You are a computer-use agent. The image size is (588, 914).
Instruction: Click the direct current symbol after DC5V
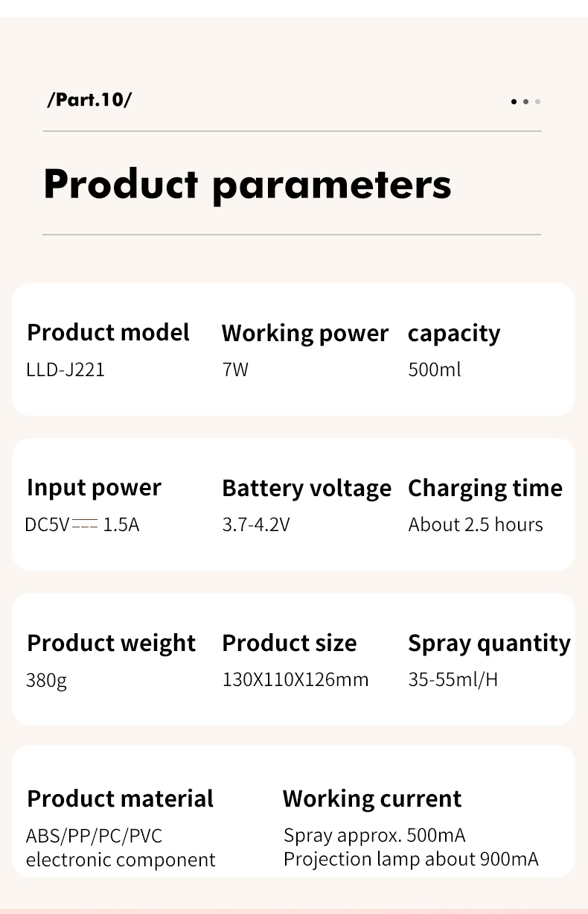(85, 524)
